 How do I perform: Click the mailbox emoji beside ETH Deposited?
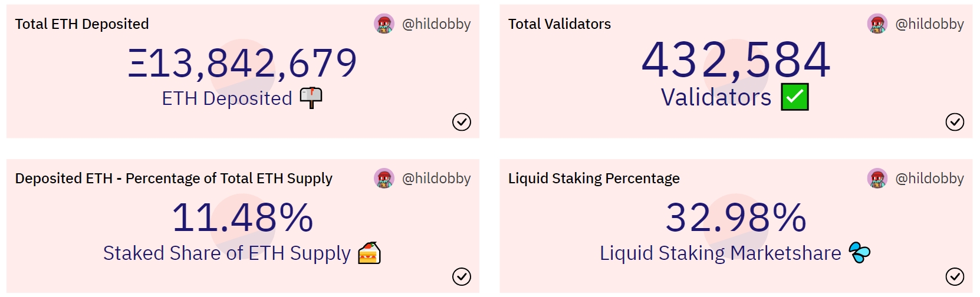311,98
